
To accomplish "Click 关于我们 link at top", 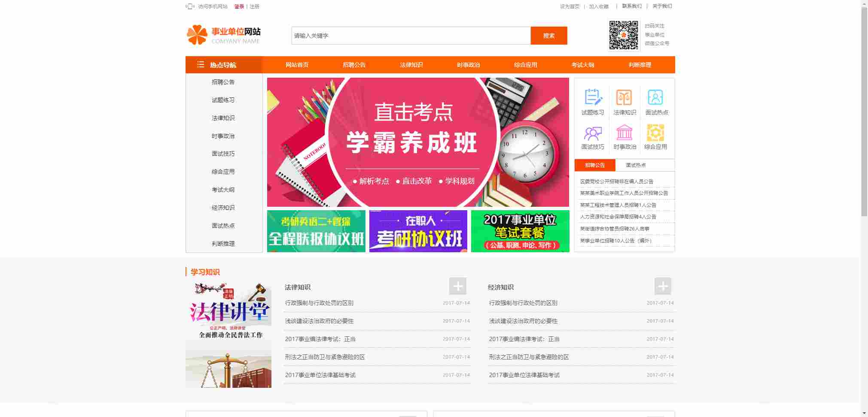I will click(662, 6).
